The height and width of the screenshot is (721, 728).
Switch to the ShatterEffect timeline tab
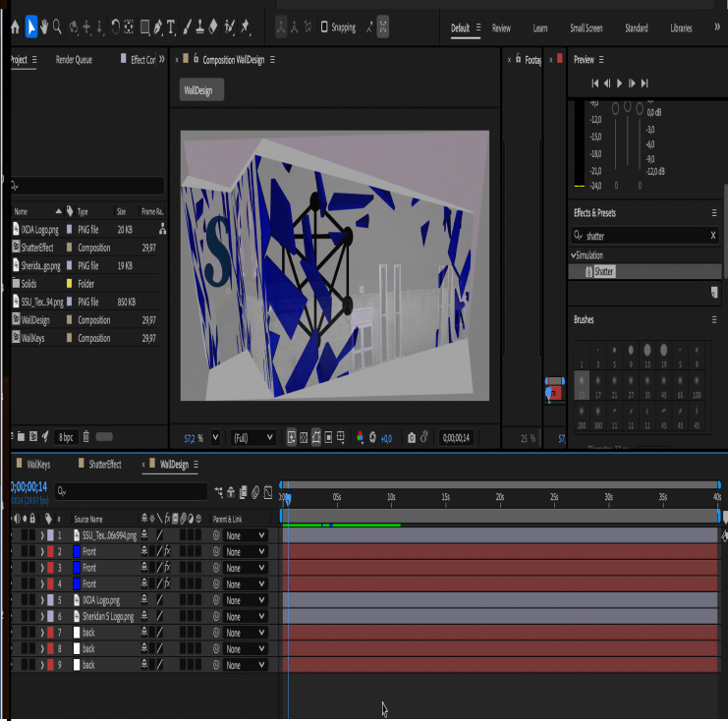[x=105, y=465]
